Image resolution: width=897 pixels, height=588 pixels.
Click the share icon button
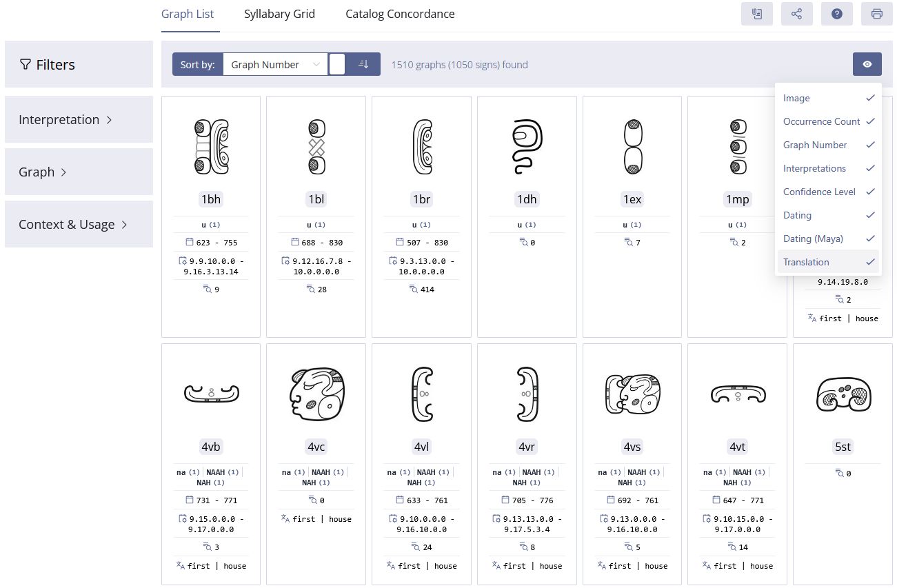(x=797, y=14)
